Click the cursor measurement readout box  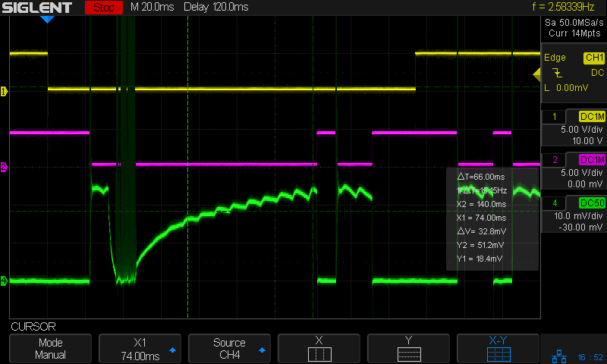click(x=492, y=218)
